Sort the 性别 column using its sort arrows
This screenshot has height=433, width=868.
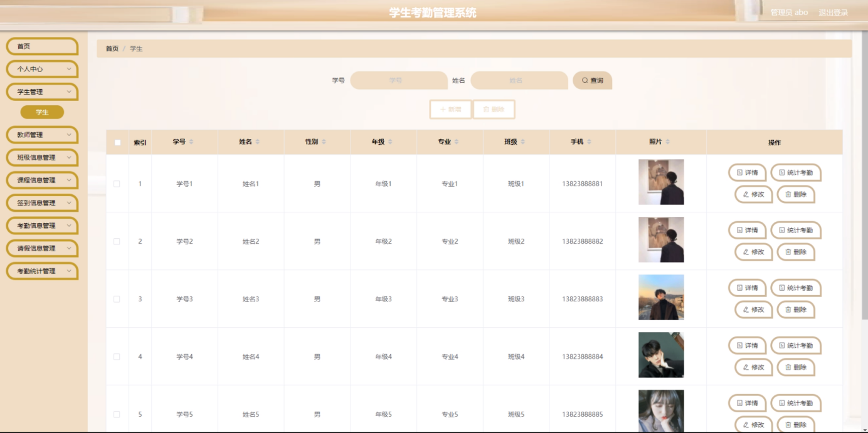pos(324,142)
